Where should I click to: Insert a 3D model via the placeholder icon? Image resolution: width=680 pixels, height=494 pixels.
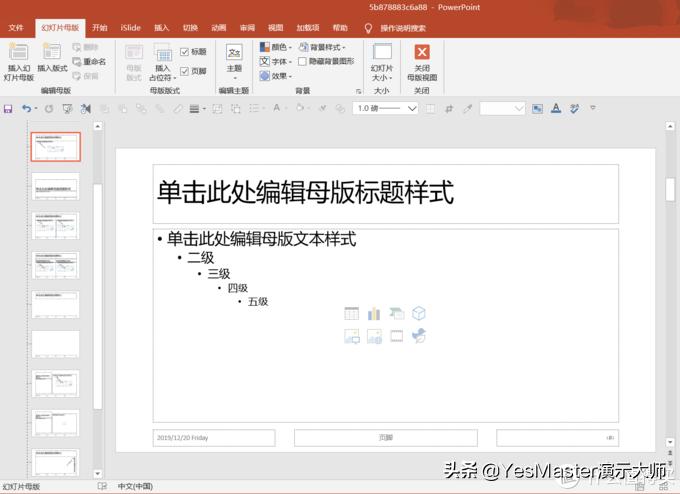(x=419, y=314)
